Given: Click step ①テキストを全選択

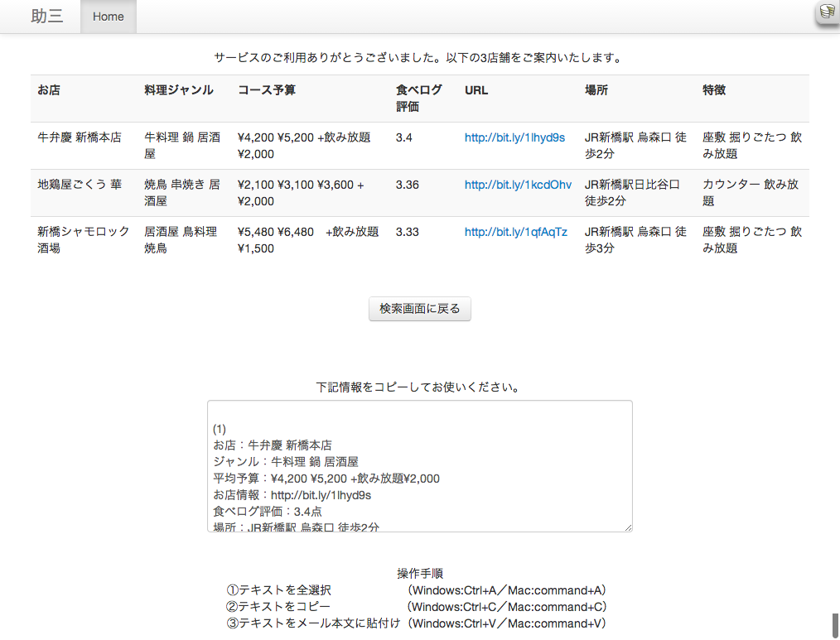Looking at the screenshot, I should tap(278, 590).
